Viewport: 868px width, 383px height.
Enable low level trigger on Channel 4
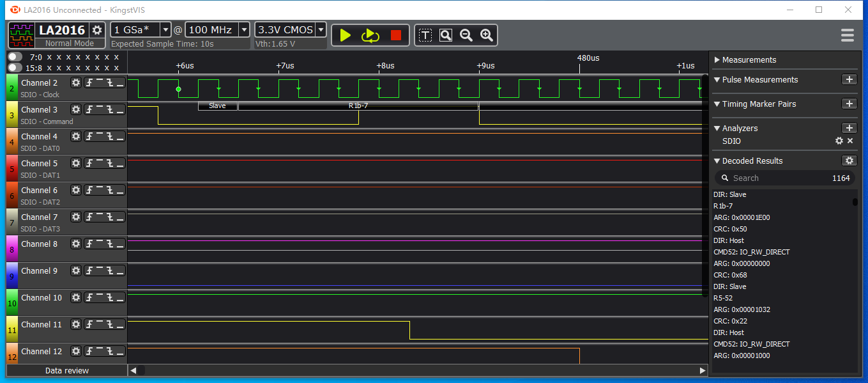119,136
